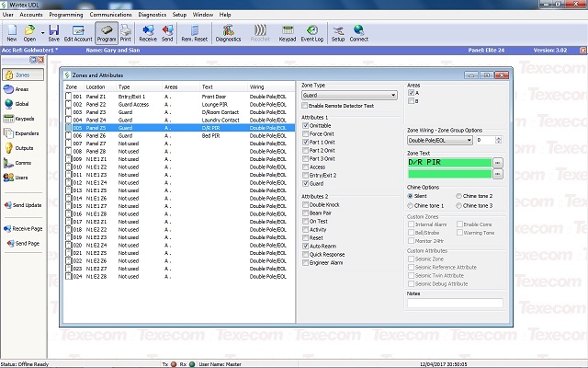Check Area B checkbox

(x=411, y=100)
